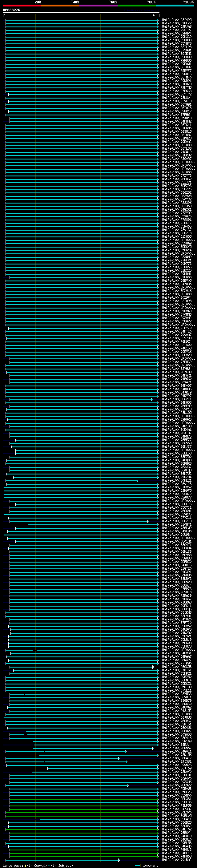
Task: Select hit label UniRef100_P62908
Action: pyautogui.click(x=176, y=196)
